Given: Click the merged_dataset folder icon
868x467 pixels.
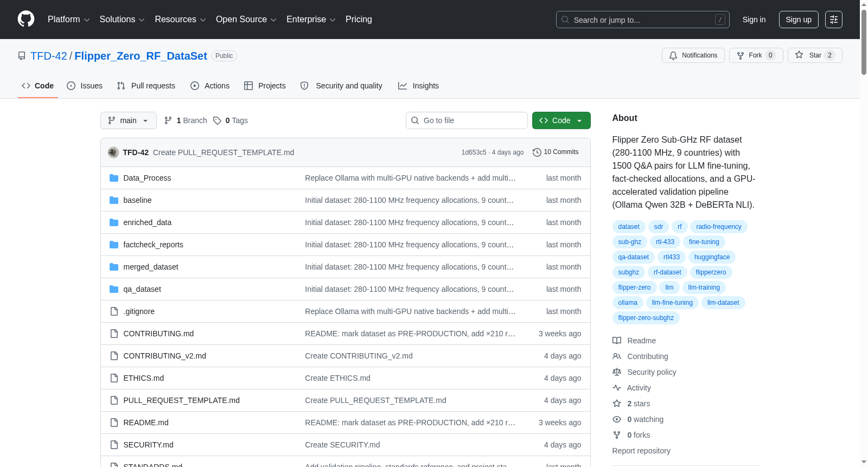Looking at the screenshot, I should (114, 267).
